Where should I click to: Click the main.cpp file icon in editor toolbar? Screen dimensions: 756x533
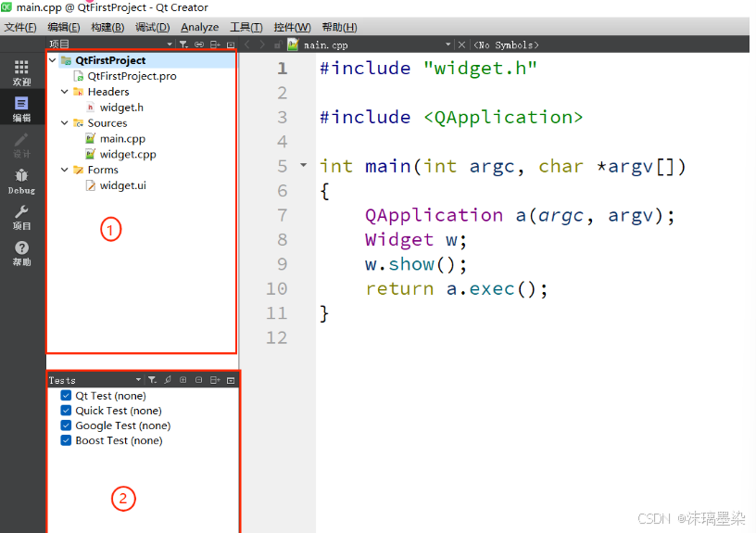[293, 44]
